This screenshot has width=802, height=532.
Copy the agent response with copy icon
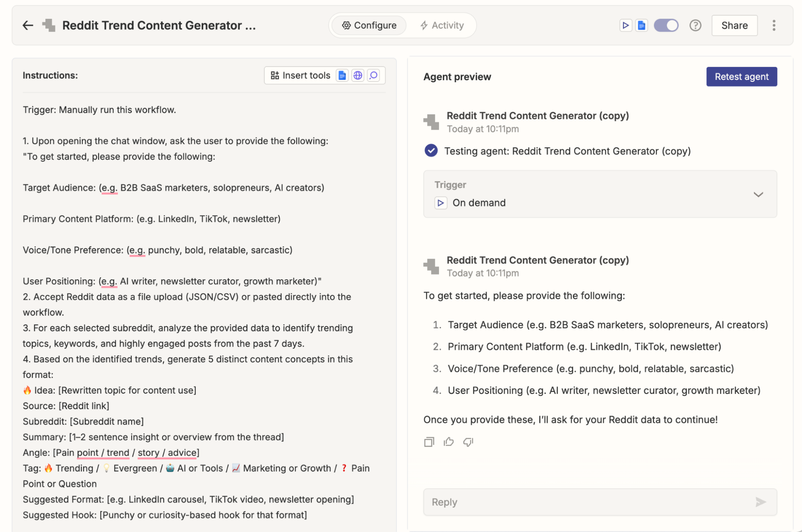tap(429, 442)
